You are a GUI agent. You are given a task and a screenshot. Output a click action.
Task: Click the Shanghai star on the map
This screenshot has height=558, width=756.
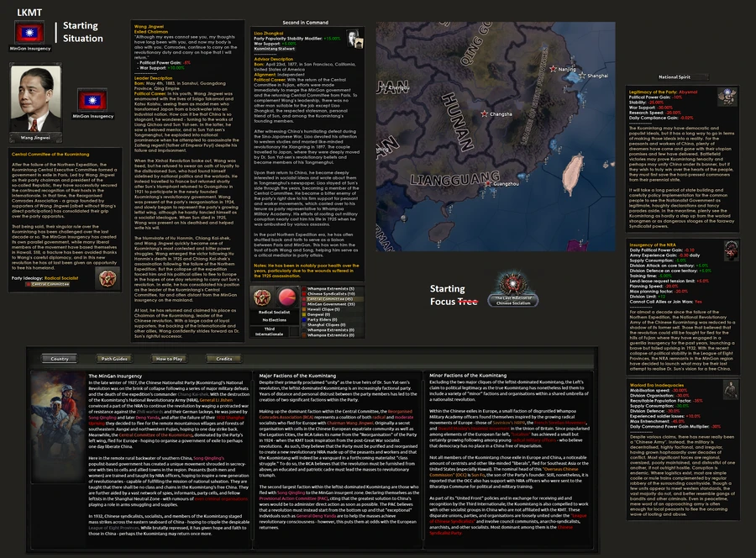pos(582,76)
